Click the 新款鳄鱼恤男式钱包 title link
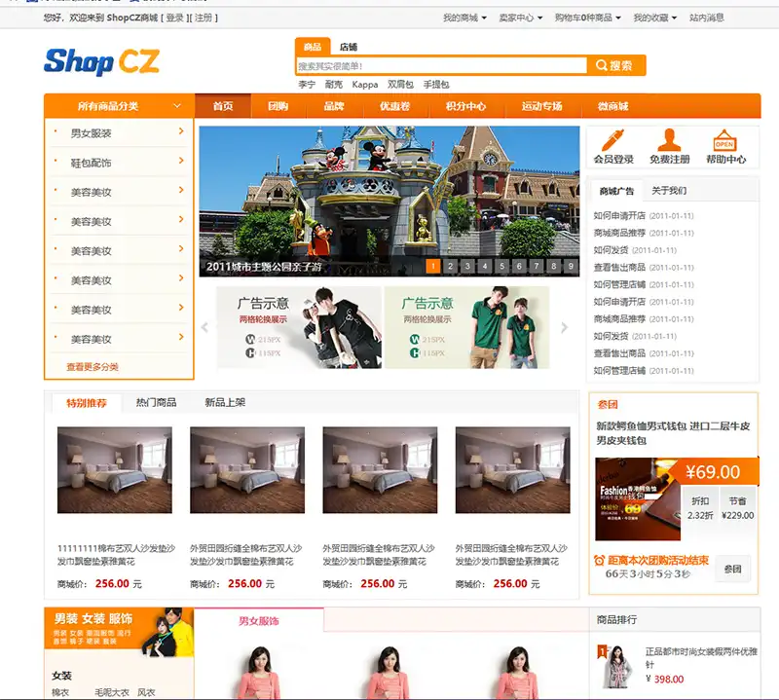 (673, 433)
